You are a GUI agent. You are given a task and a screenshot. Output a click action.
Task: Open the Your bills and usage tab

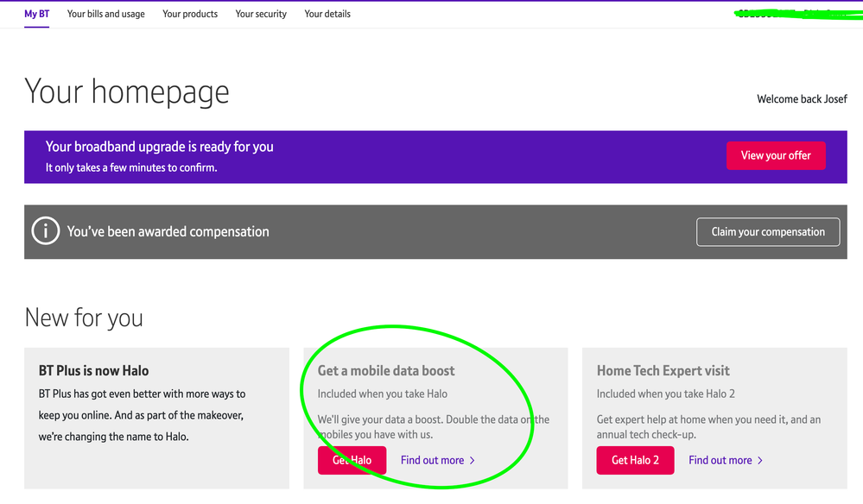click(106, 14)
